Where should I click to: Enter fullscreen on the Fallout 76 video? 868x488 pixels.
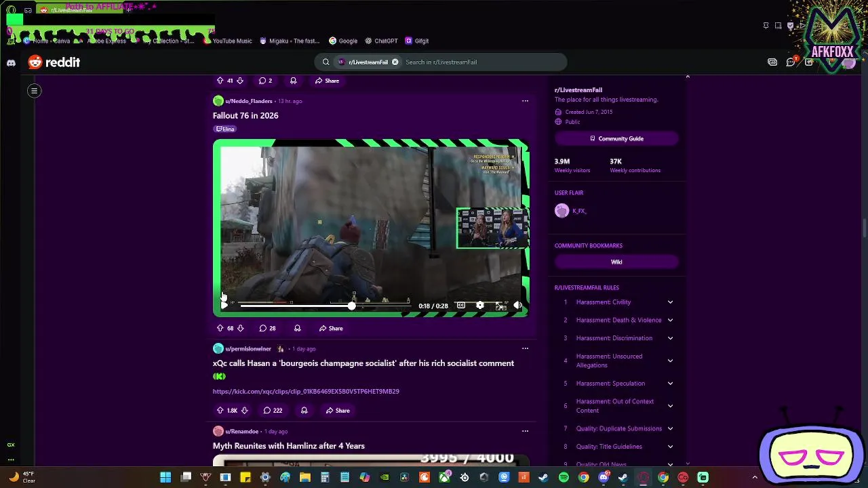point(500,306)
